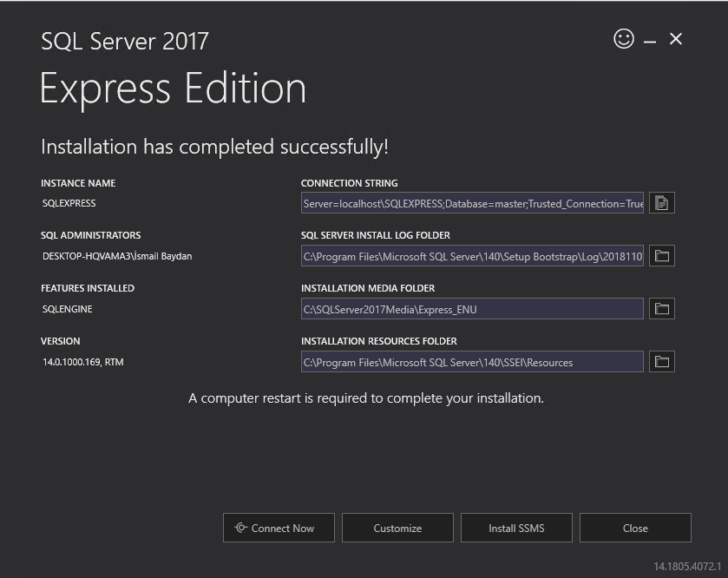Start the Install SSMS action
This screenshot has height=578, width=728.
tap(516, 527)
